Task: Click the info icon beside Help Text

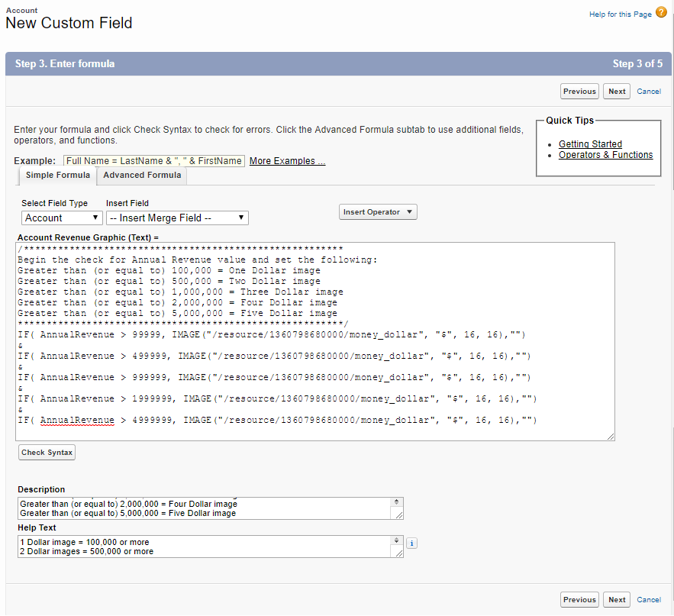Action: (x=411, y=543)
